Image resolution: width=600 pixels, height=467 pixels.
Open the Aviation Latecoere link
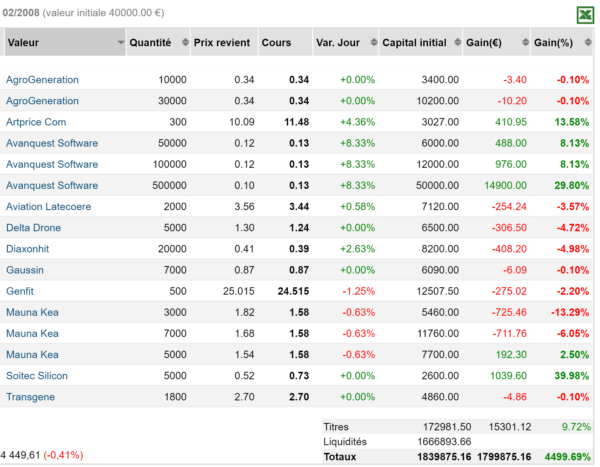pyautogui.click(x=49, y=207)
